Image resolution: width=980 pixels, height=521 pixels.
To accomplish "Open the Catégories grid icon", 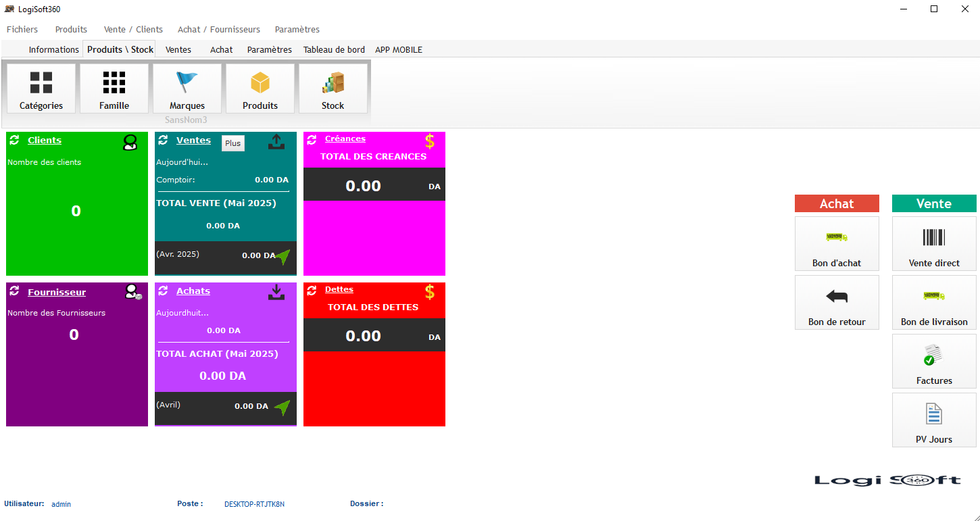I will tap(41, 83).
